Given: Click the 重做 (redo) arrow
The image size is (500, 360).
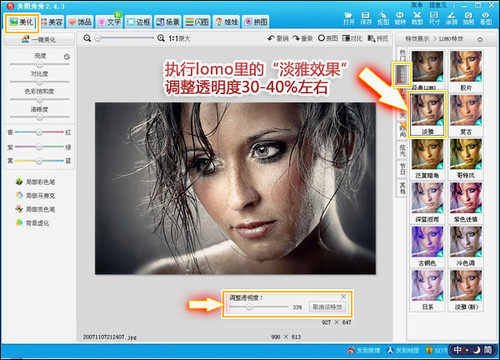Looking at the screenshot, I should (x=296, y=38).
